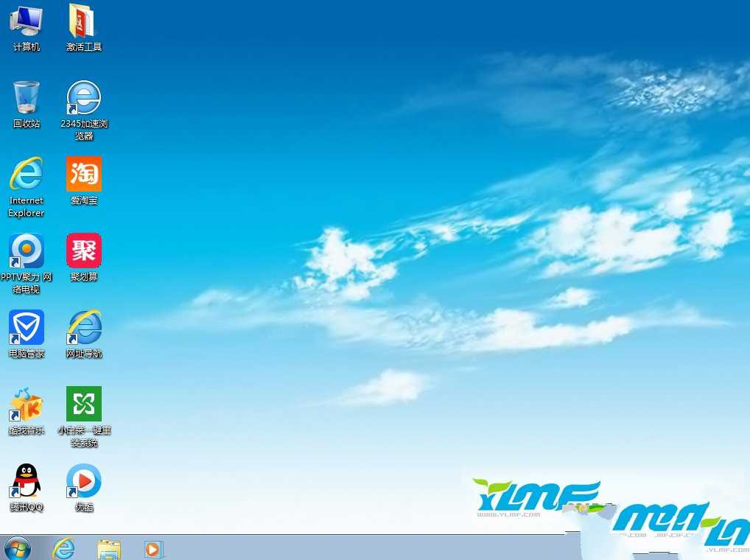Viewport: 750px width, 560px height.
Task: Launch the 优酷 video shortcut
Action: click(83, 481)
